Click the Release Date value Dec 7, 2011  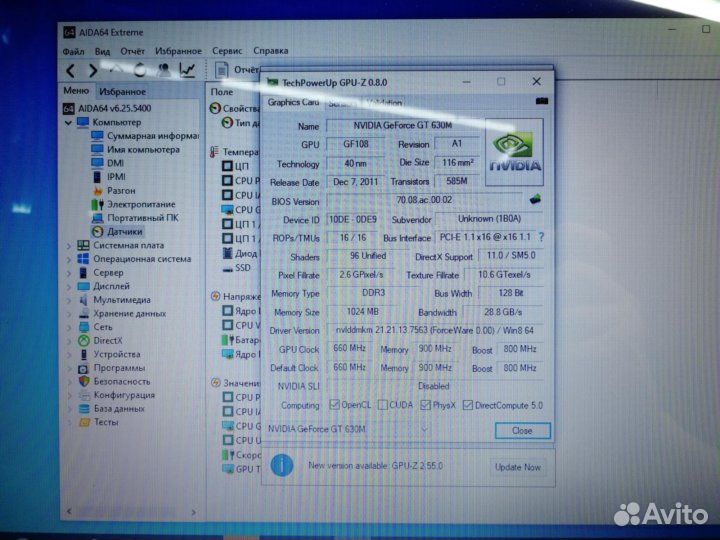tap(355, 182)
